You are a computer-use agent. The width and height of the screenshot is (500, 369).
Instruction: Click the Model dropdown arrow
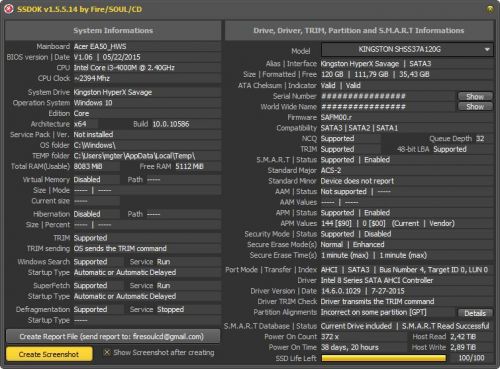pyautogui.click(x=487, y=49)
